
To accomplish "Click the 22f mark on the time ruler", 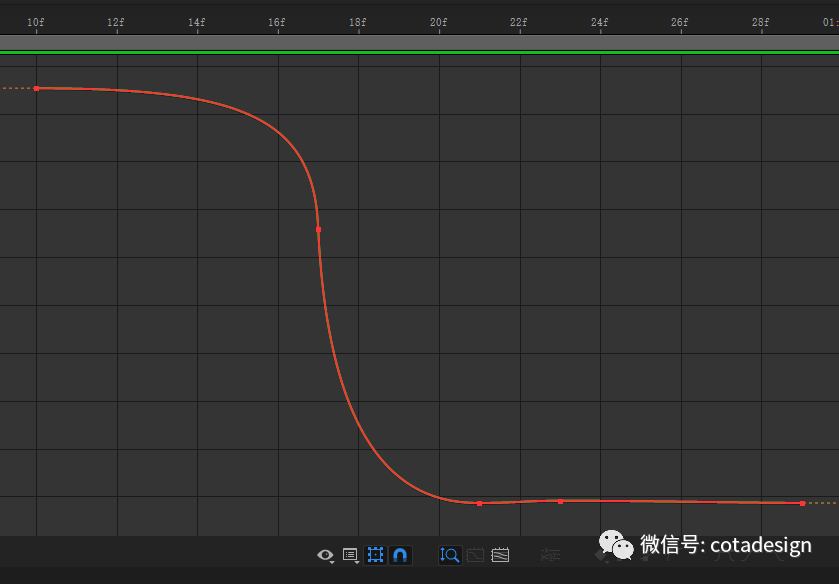I will coord(518,22).
